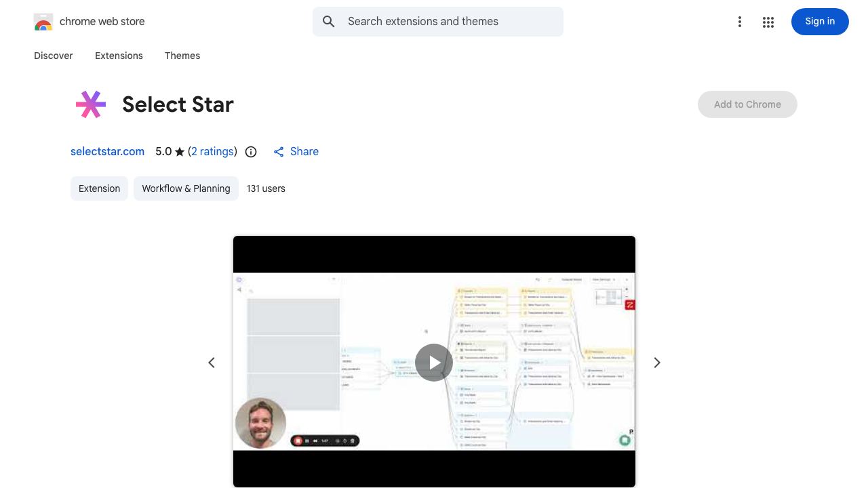The image size is (868, 488).
Task: Open the Chrome Web Store logo
Action: pos(43,22)
